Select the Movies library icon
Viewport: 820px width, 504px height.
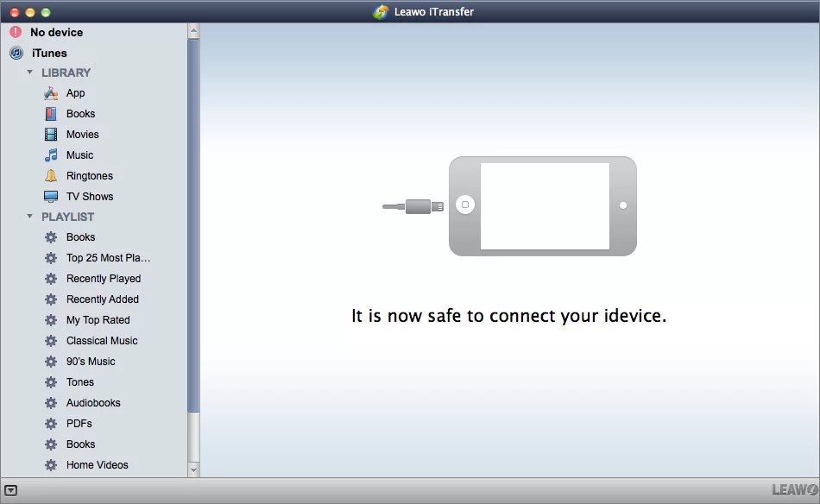click(52, 134)
